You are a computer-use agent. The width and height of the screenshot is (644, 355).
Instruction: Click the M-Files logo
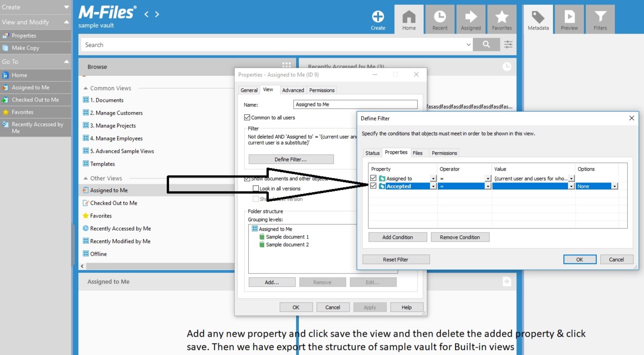tap(107, 12)
